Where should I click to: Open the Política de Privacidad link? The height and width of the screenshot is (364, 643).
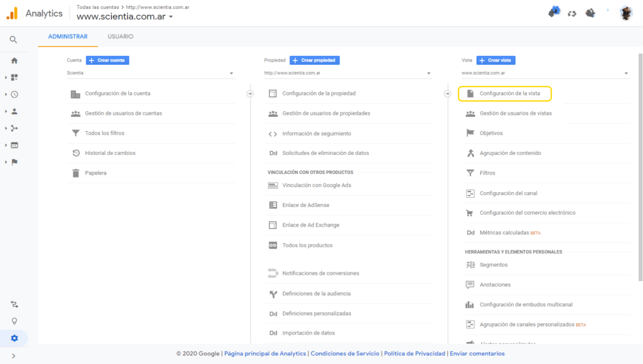(414, 353)
